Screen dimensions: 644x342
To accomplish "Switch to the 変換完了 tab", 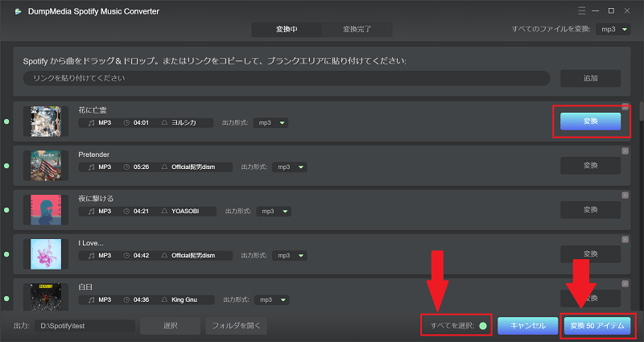I will [x=357, y=30].
